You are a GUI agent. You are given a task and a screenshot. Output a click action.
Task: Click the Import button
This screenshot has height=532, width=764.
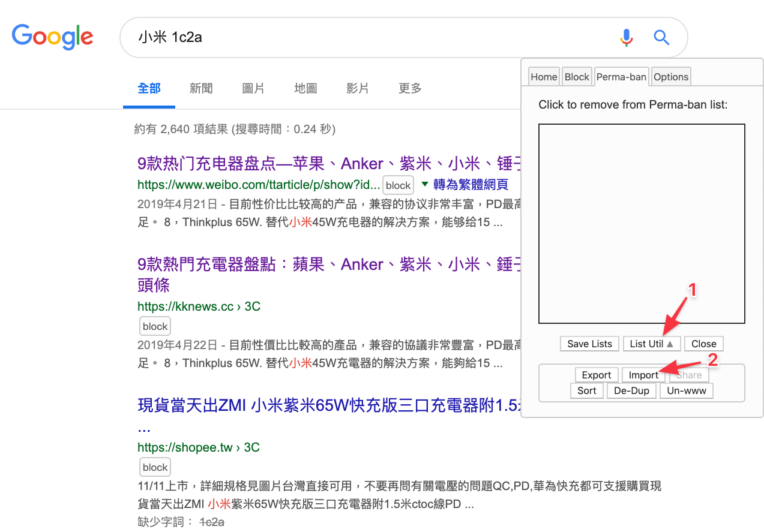(x=643, y=375)
